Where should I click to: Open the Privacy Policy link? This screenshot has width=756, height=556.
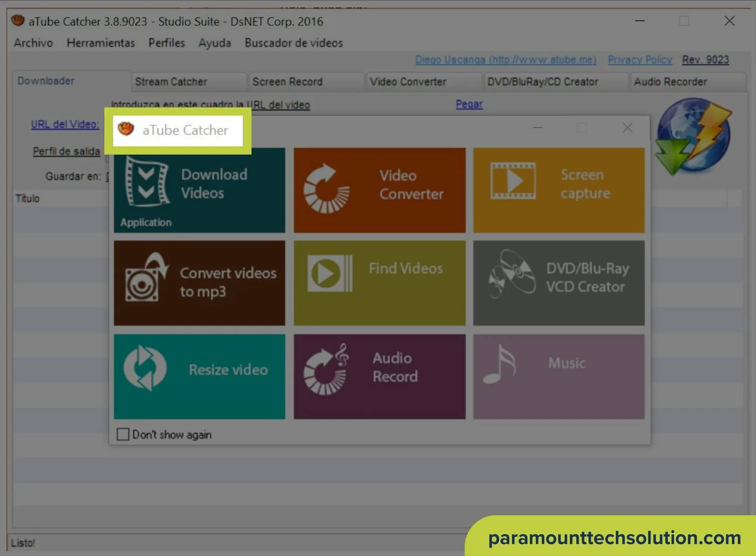pos(640,60)
